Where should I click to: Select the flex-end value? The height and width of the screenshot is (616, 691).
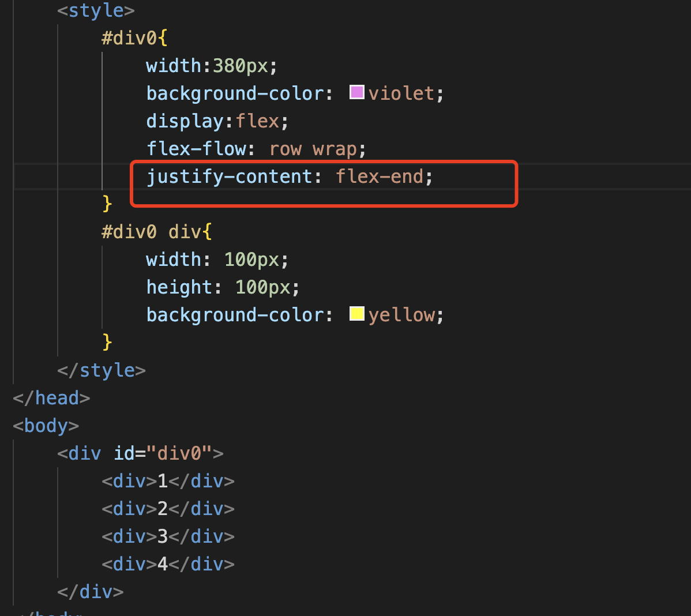[380, 176]
